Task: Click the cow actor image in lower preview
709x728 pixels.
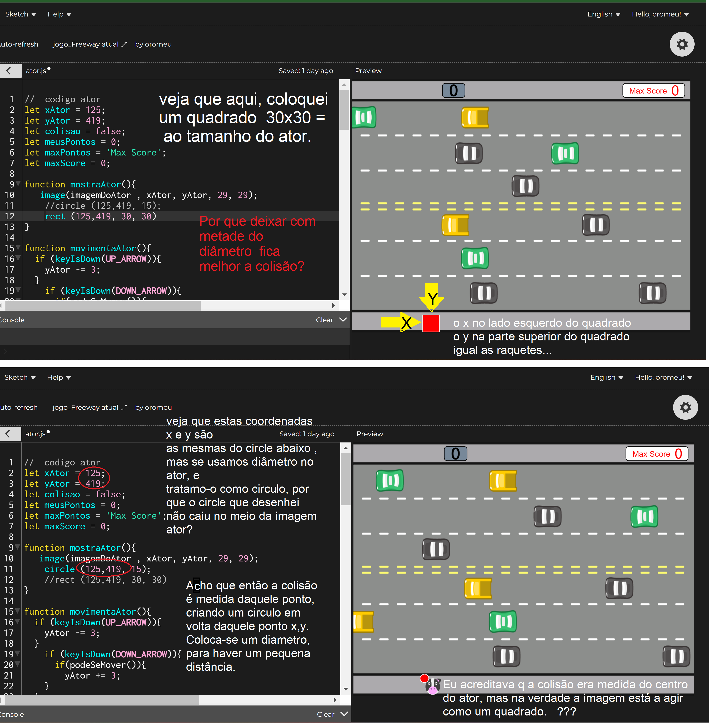Action: 433,686
